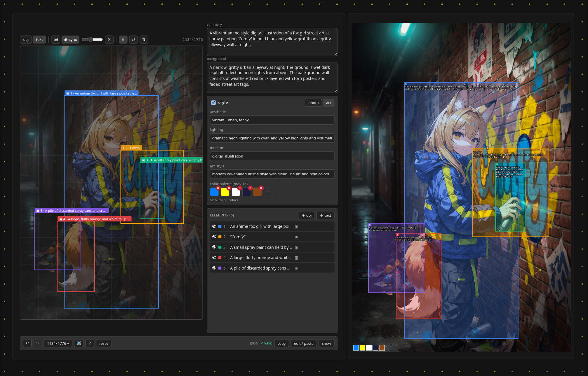
Task: Remove the brown color from the palette
Action: tap(261, 188)
